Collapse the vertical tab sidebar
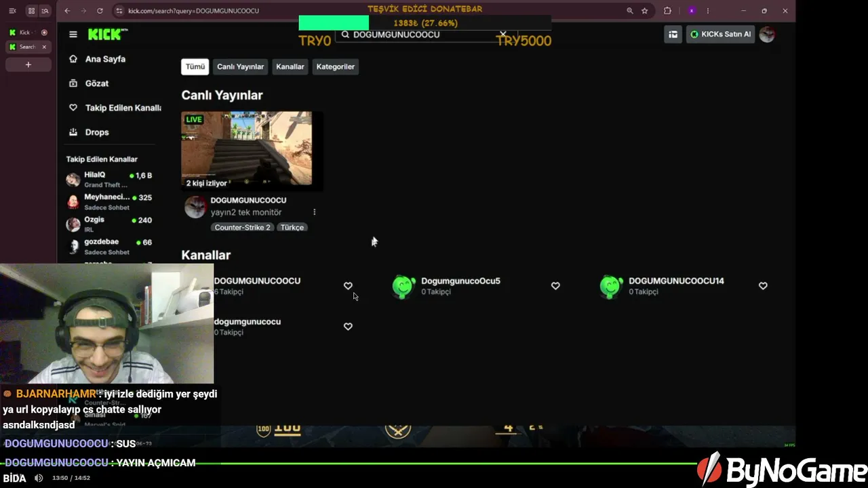Screen dimensions: 868x488 tap(12, 11)
